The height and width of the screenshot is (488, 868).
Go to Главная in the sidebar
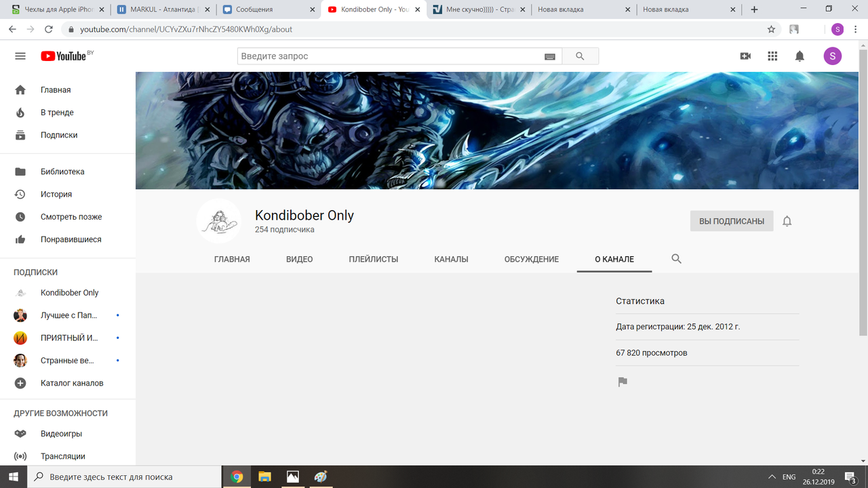coord(68,89)
